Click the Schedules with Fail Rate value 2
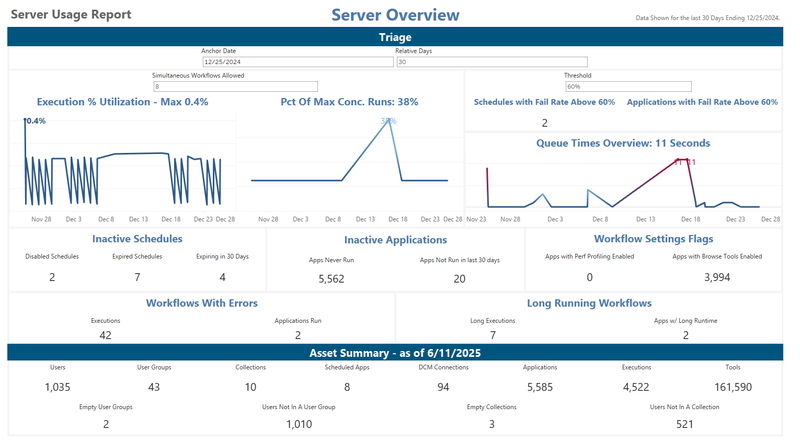The width and height of the screenshot is (800, 447). tap(544, 123)
